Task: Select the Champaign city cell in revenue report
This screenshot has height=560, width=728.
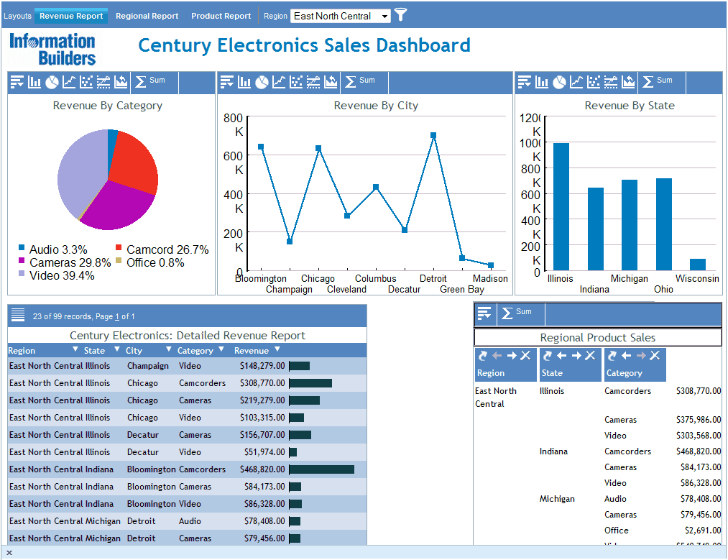Action: [x=147, y=366]
